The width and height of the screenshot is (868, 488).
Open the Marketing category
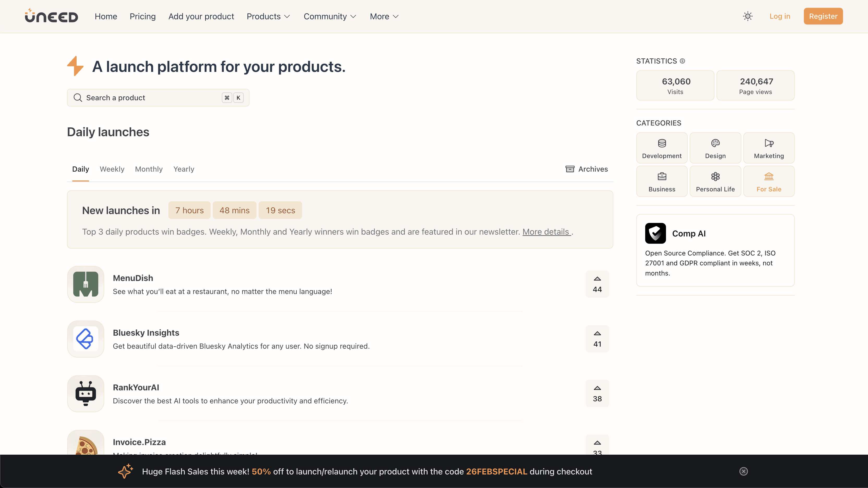(x=769, y=148)
